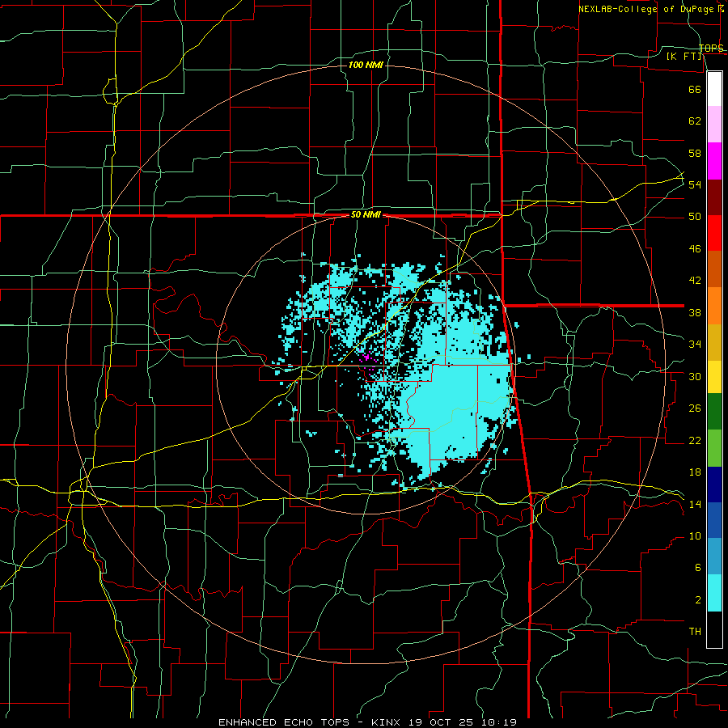
Task: Click the '50' legend value
Action: [x=695, y=217]
